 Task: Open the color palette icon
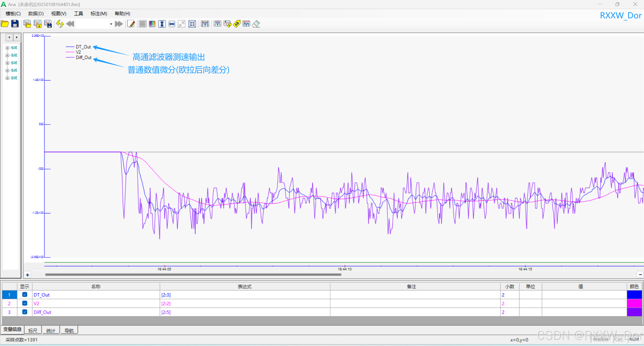tap(152, 24)
